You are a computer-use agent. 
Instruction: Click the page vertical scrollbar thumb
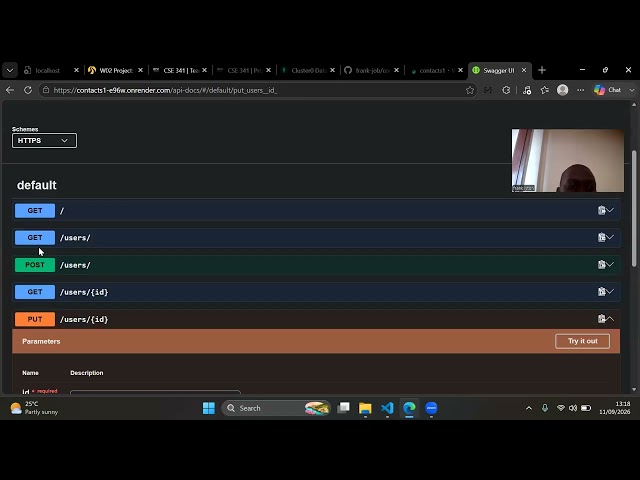(x=634, y=208)
